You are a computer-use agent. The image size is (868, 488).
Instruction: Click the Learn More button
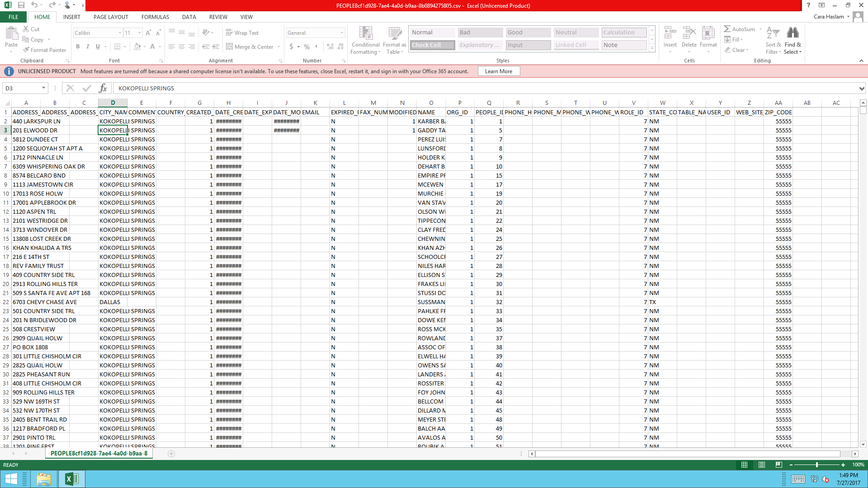click(499, 71)
